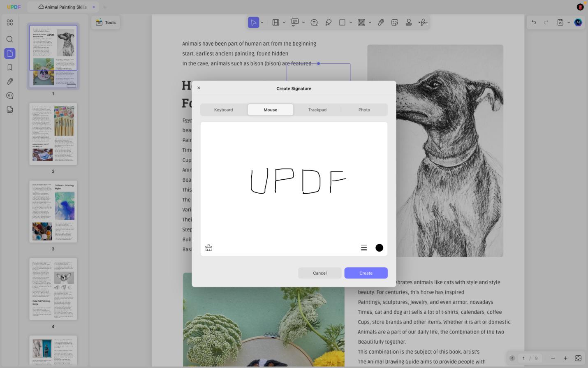Open the bookmarks panel icon
This screenshot has height=368, width=588.
10,67
